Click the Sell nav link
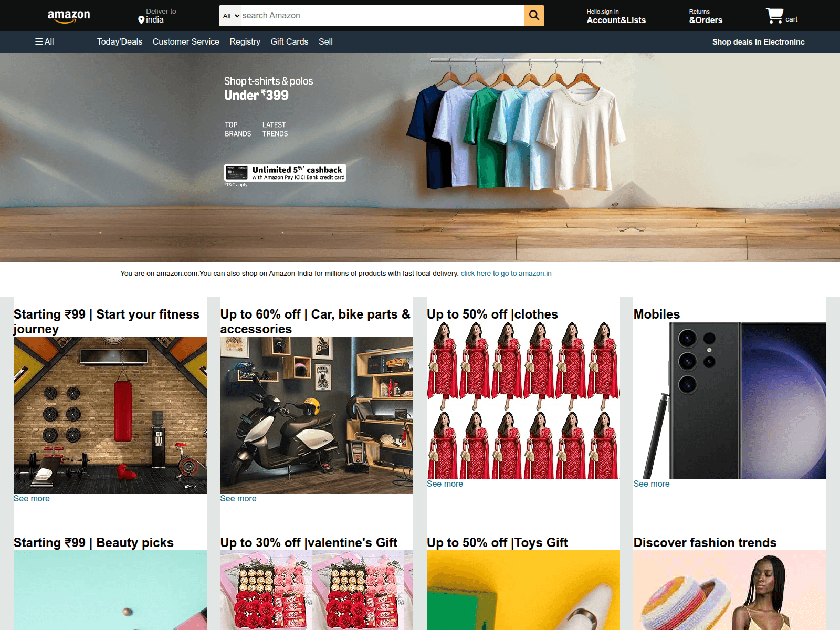 (325, 42)
